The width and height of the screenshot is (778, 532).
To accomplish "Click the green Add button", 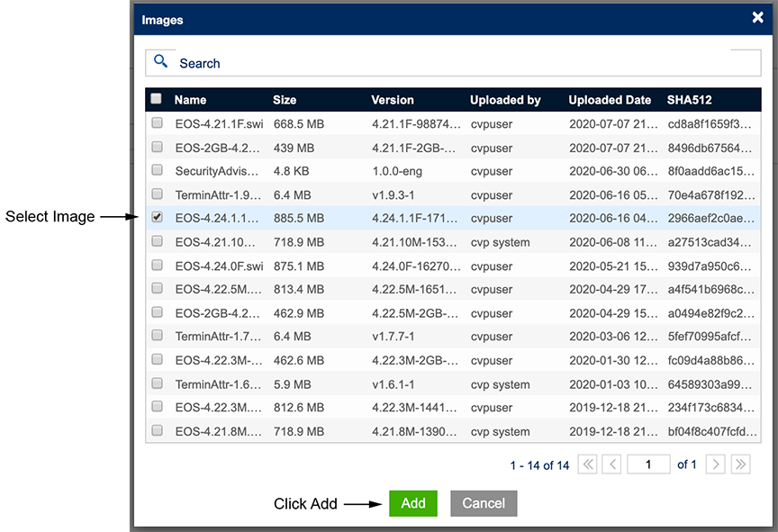I will click(412, 503).
